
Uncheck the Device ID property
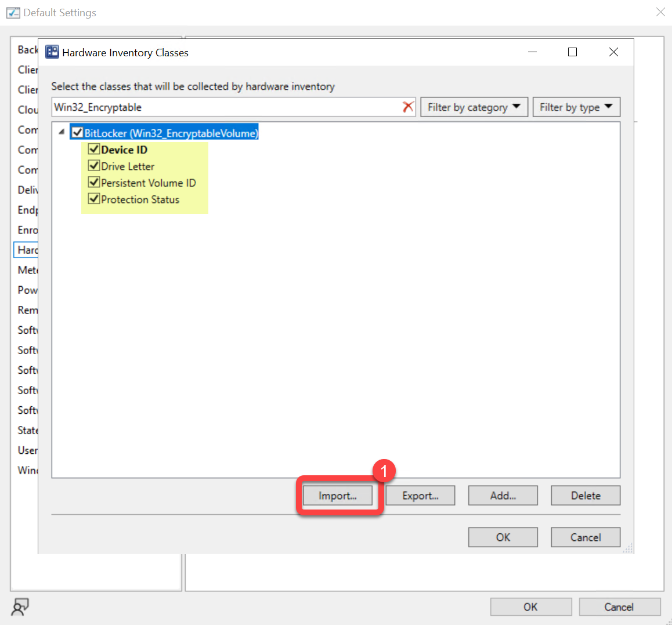[94, 149]
